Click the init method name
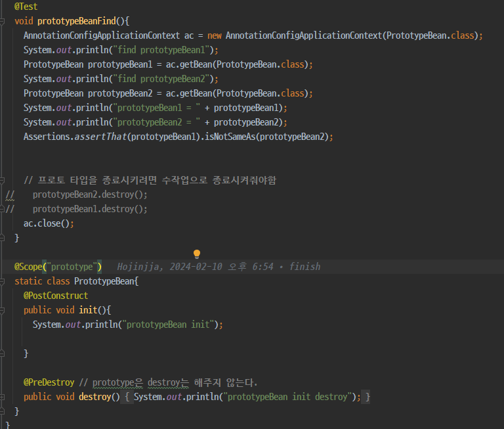 coord(88,310)
